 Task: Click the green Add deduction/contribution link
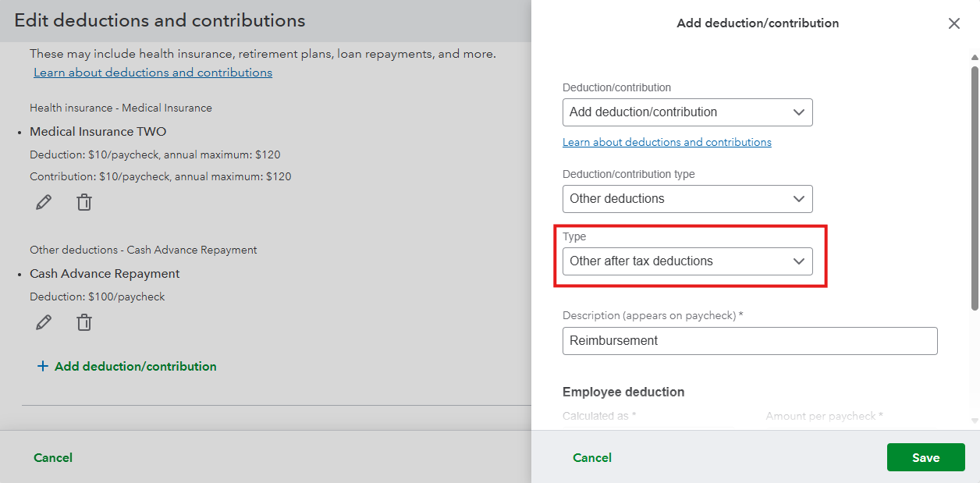pyautogui.click(x=135, y=367)
